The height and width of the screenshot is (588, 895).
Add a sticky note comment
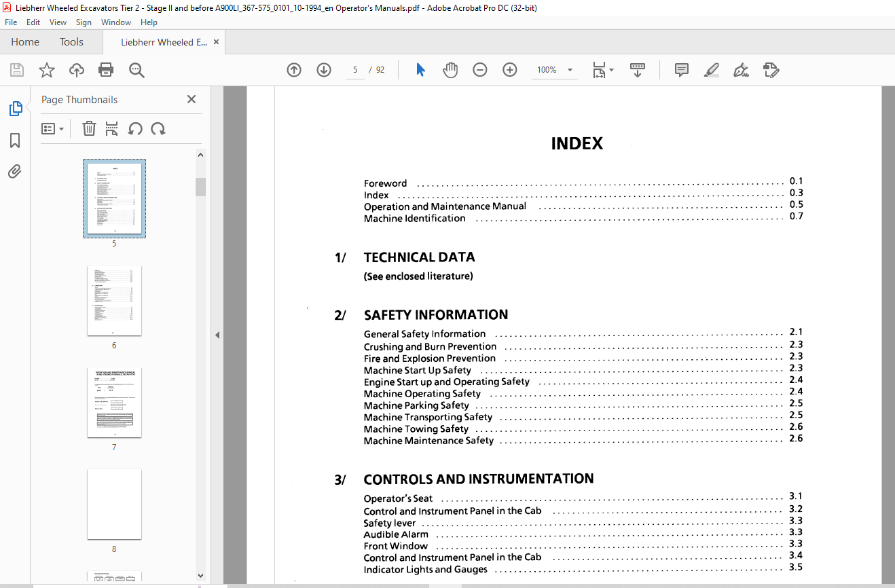point(682,70)
